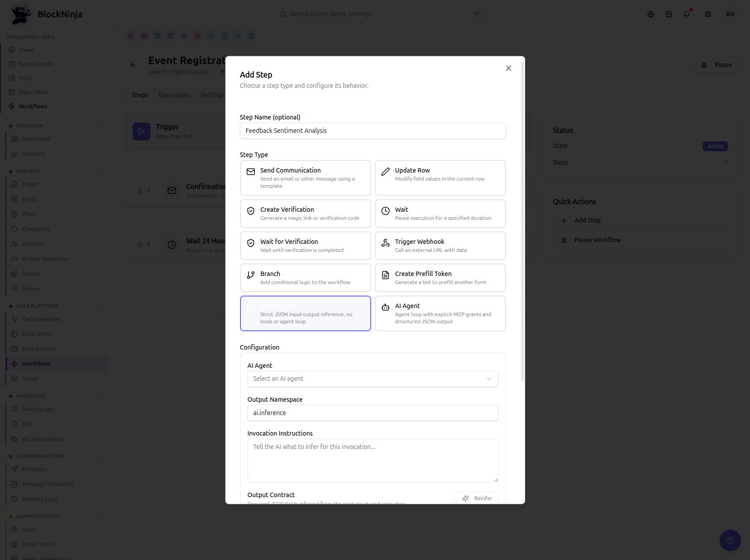This screenshot has height=560, width=750.
Task: Click the Wait step clock icon
Action: tap(385, 211)
